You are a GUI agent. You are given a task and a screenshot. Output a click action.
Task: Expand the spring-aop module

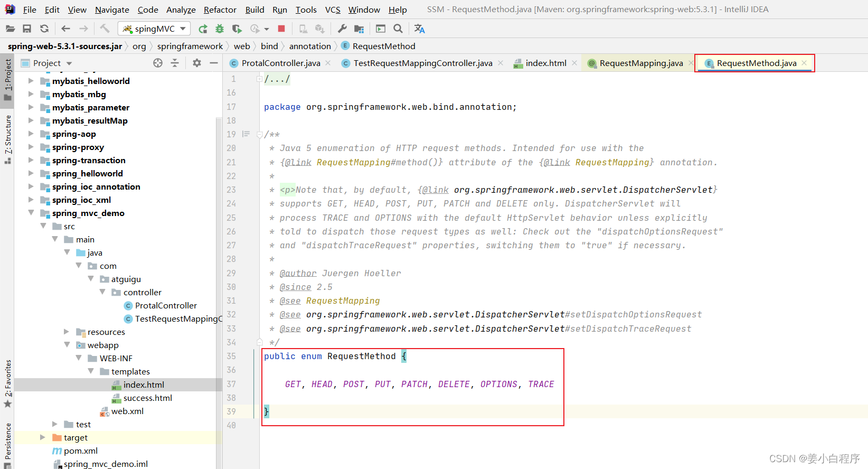(31, 134)
